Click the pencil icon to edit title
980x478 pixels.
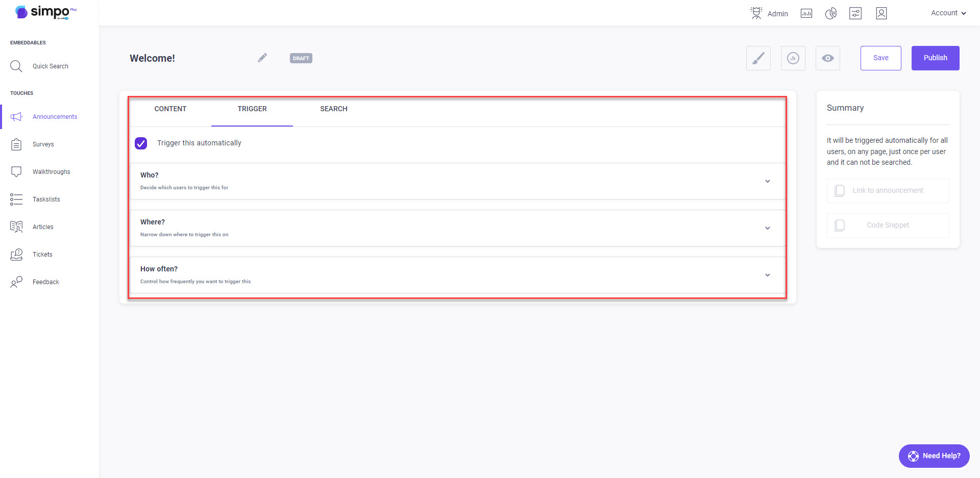pyautogui.click(x=262, y=58)
